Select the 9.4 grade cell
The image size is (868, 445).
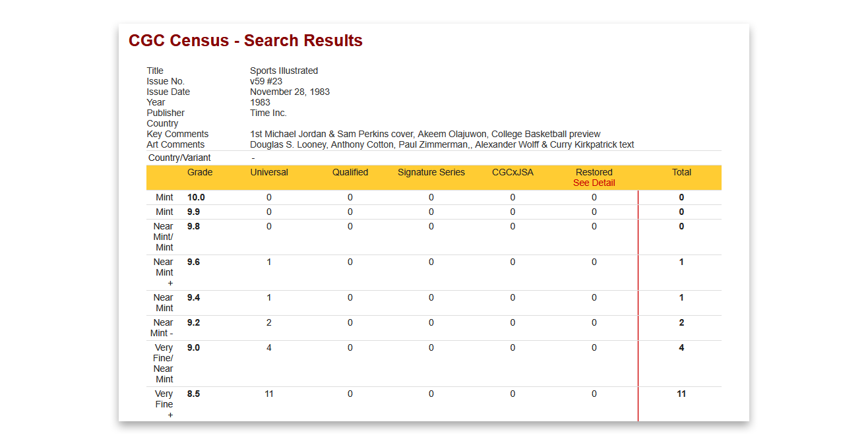click(x=193, y=297)
